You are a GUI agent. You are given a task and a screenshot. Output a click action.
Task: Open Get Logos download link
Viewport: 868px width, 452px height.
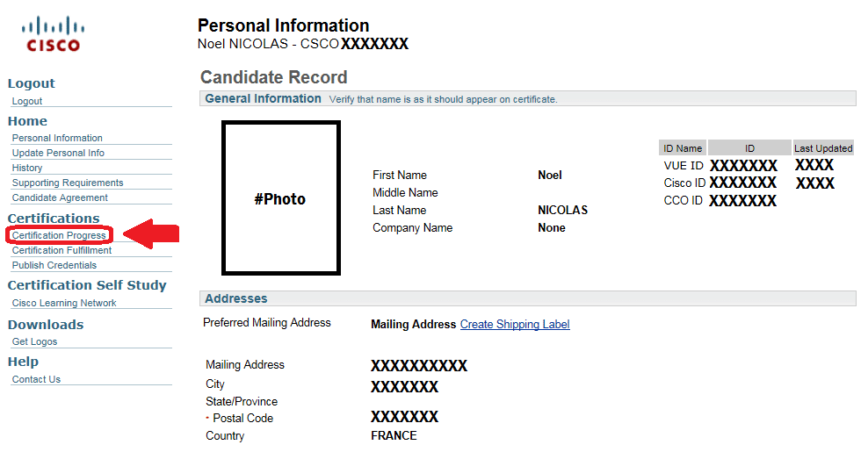click(x=34, y=341)
